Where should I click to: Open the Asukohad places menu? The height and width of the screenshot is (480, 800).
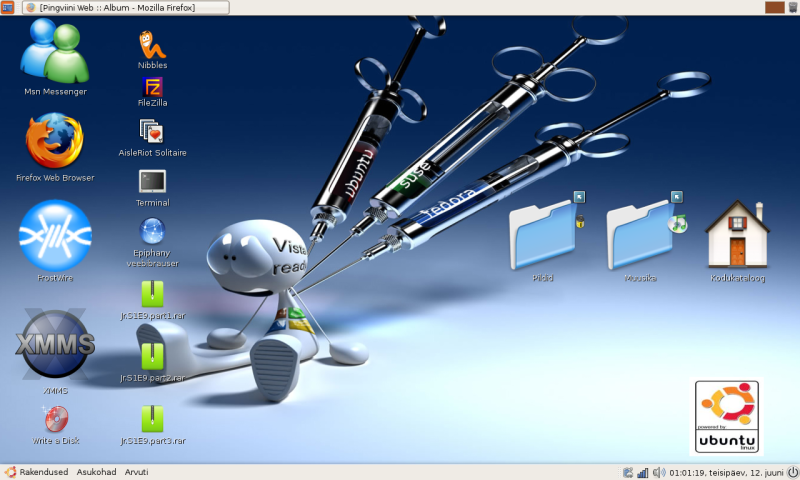pyautogui.click(x=96, y=472)
